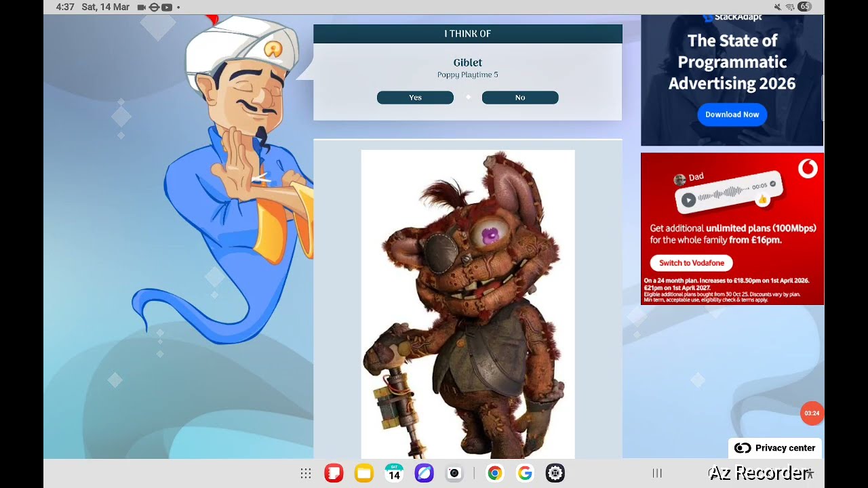The image size is (868, 488).
Task: Open the app drawer grid icon
Action: pyautogui.click(x=306, y=473)
